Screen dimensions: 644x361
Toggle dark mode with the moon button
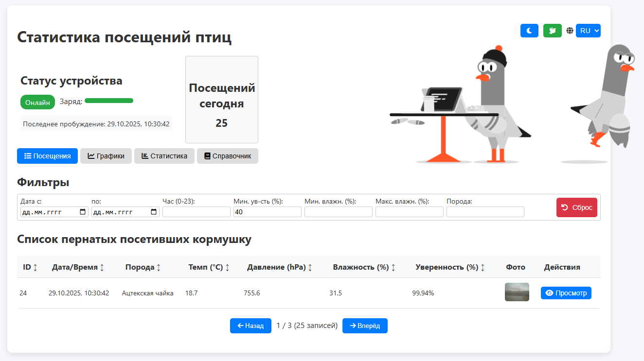click(529, 31)
